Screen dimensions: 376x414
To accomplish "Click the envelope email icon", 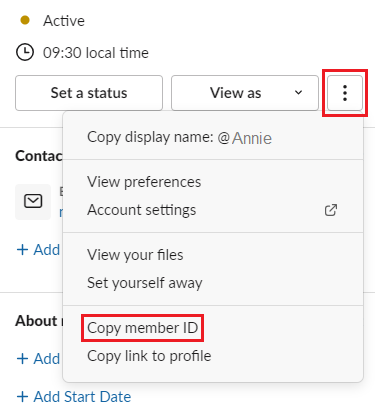I will [33, 201].
